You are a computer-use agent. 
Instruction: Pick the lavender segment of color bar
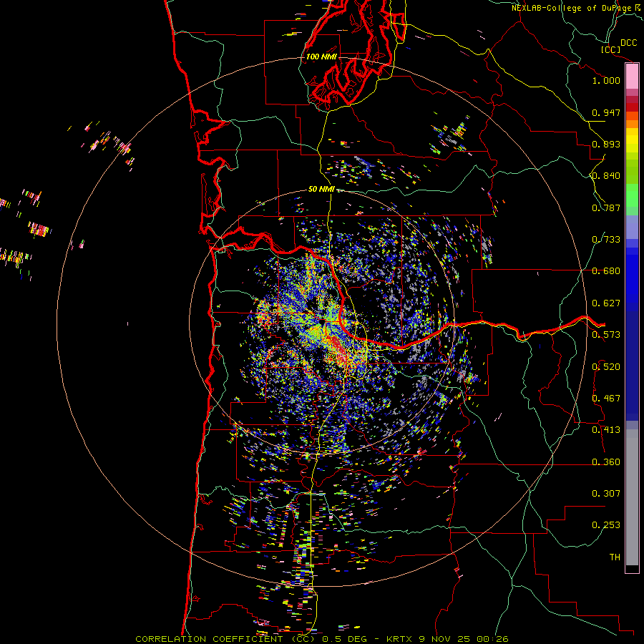click(632, 227)
